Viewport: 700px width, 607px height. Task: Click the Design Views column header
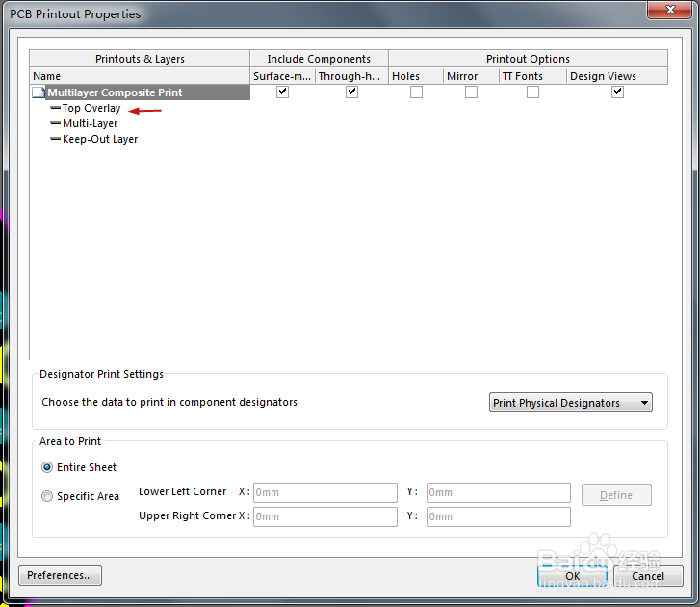click(x=617, y=76)
